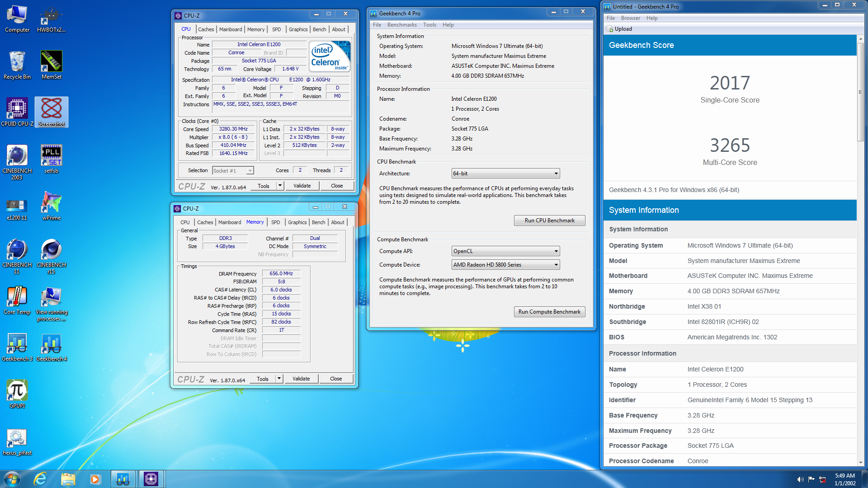
Task: Open Windows Media Player on taskbar
Action: [x=95, y=479]
